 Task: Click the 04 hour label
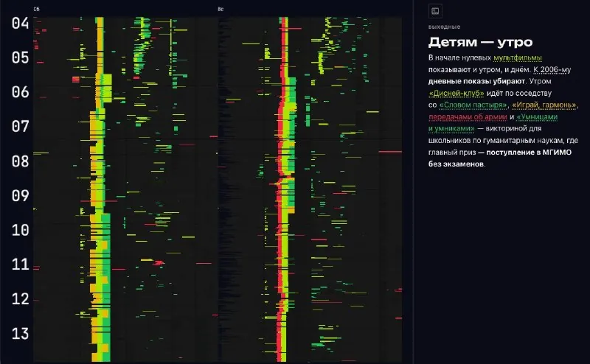pyautogui.click(x=21, y=24)
